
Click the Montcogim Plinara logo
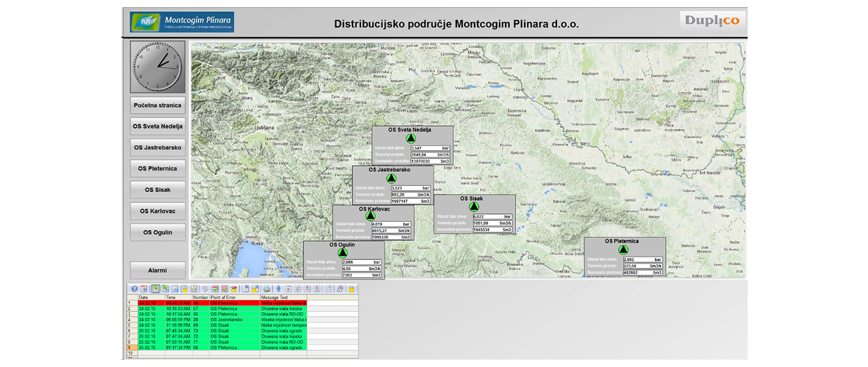point(182,22)
